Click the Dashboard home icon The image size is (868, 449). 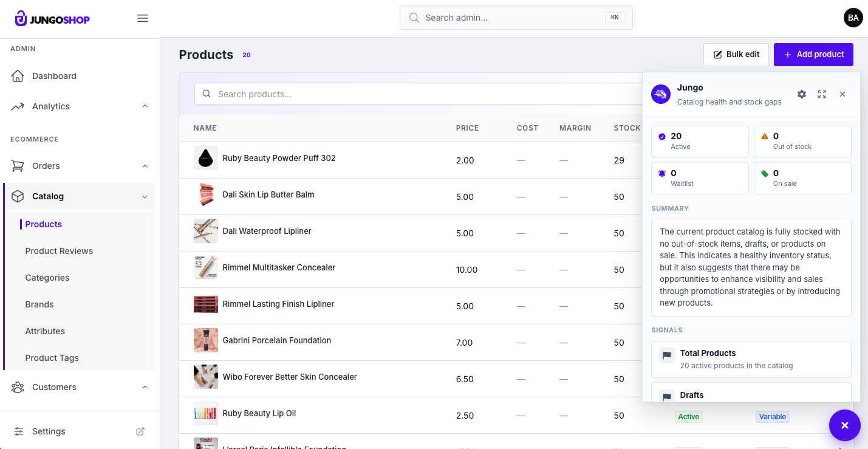pos(18,76)
